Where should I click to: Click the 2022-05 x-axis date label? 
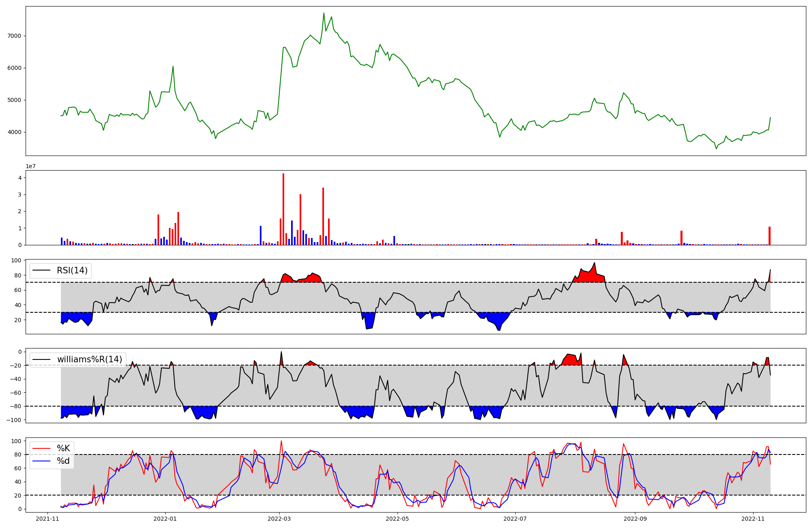coord(397,519)
